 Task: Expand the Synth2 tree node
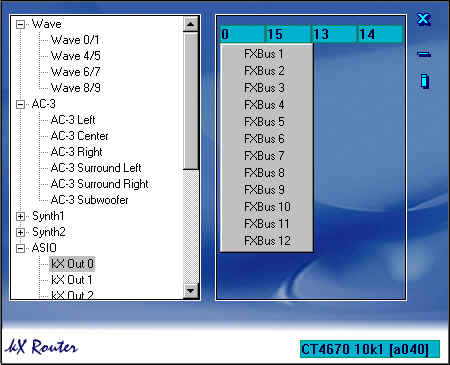(x=20, y=232)
